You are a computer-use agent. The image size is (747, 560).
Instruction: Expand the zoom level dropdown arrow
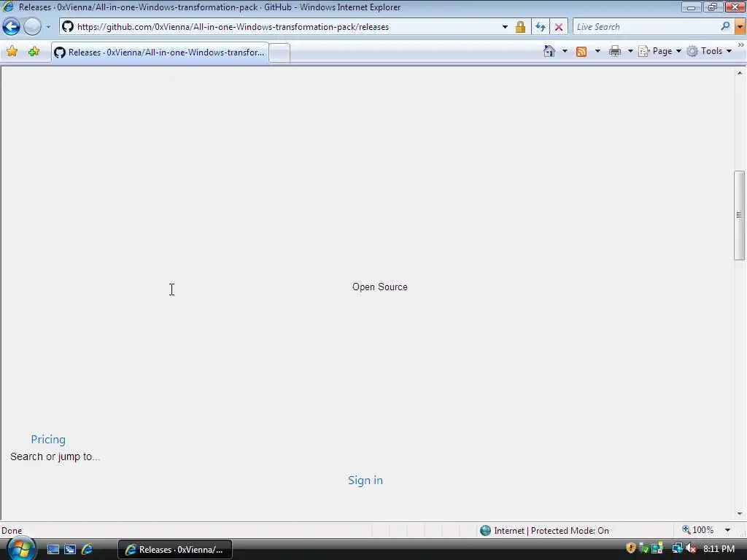tap(727, 530)
